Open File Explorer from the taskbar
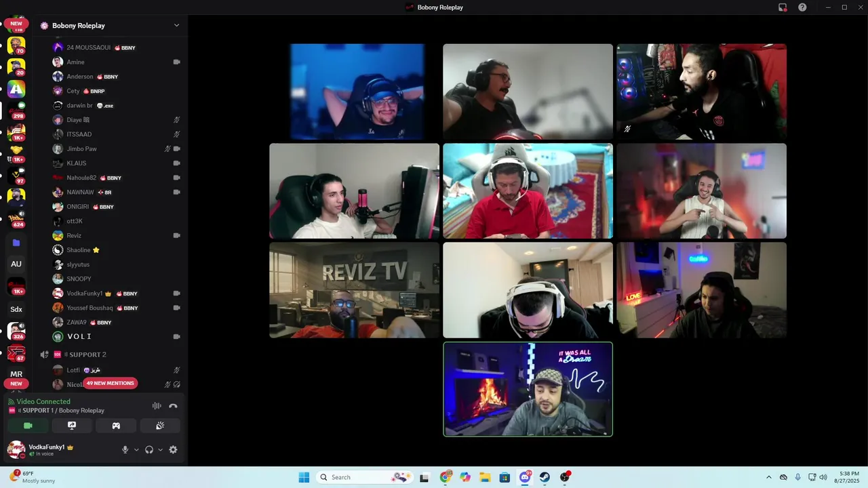 point(485,477)
